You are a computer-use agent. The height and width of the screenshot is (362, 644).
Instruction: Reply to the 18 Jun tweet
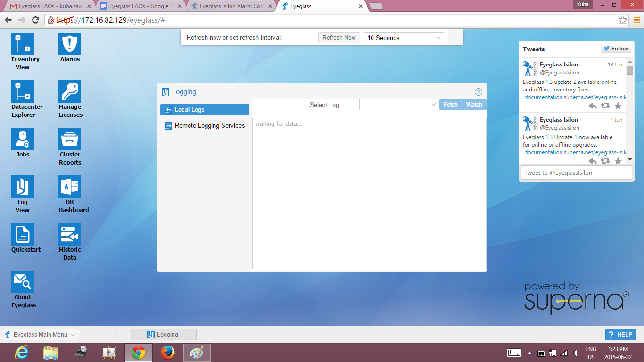(593, 106)
